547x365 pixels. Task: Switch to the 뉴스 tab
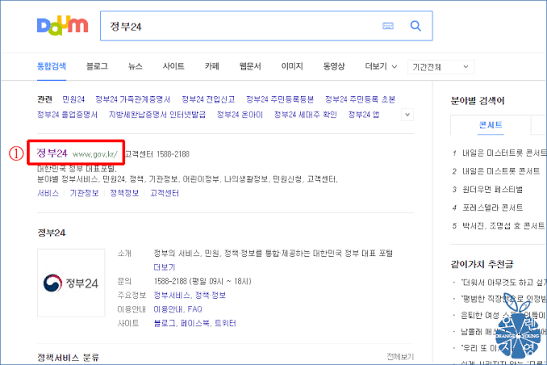click(135, 66)
